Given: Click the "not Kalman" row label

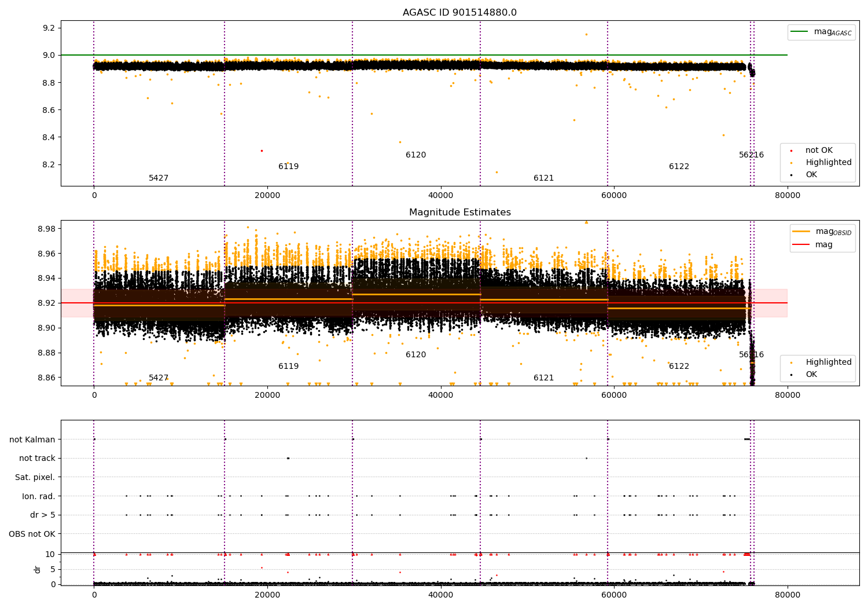Looking at the screenshot, I should (32, 439).
